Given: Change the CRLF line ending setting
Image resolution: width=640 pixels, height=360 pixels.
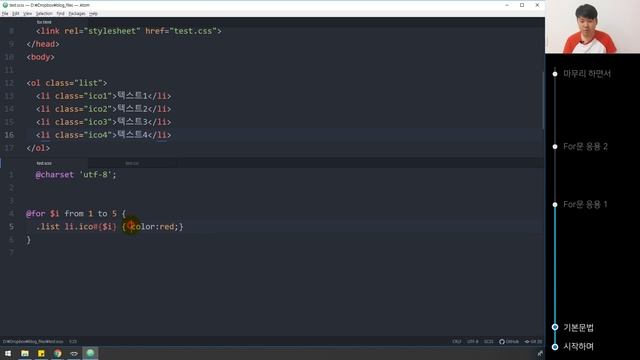Looking at the screenshot, I should (x=457, y=342).
